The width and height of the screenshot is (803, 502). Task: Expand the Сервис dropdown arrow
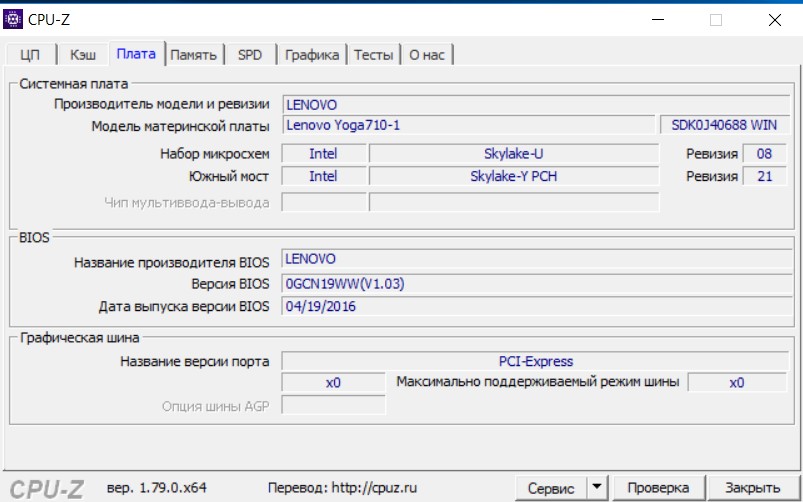(597, 488)
